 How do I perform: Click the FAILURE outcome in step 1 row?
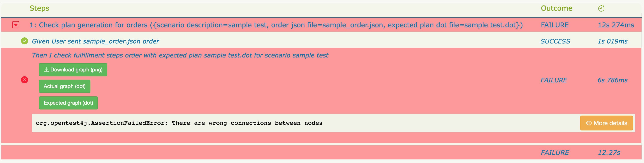pyautogui.click(x=554, y=25)
